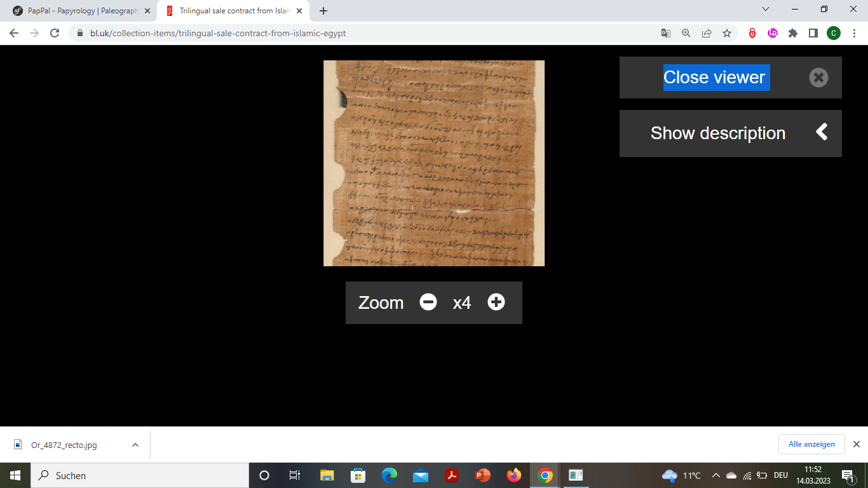Share this page via the share icon
This screenshot has width=868, height=488.
tap(707, 33)
